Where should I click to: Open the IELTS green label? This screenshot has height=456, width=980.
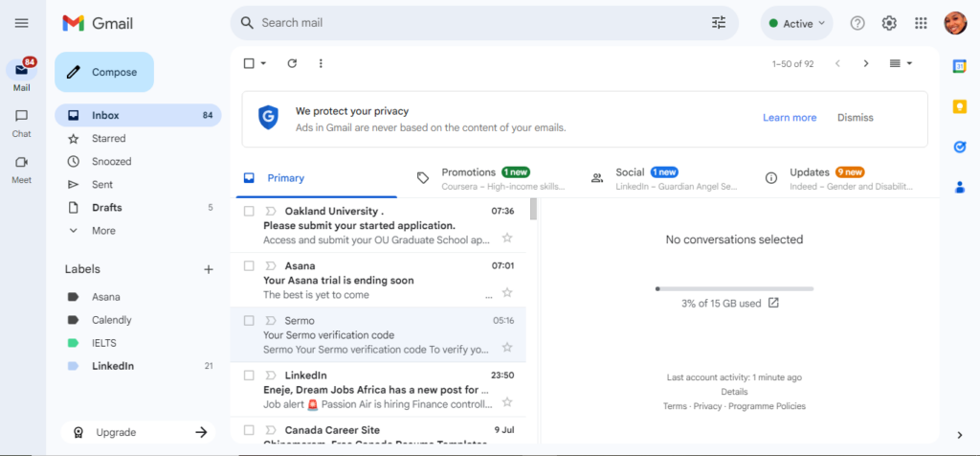pos(138,343)
